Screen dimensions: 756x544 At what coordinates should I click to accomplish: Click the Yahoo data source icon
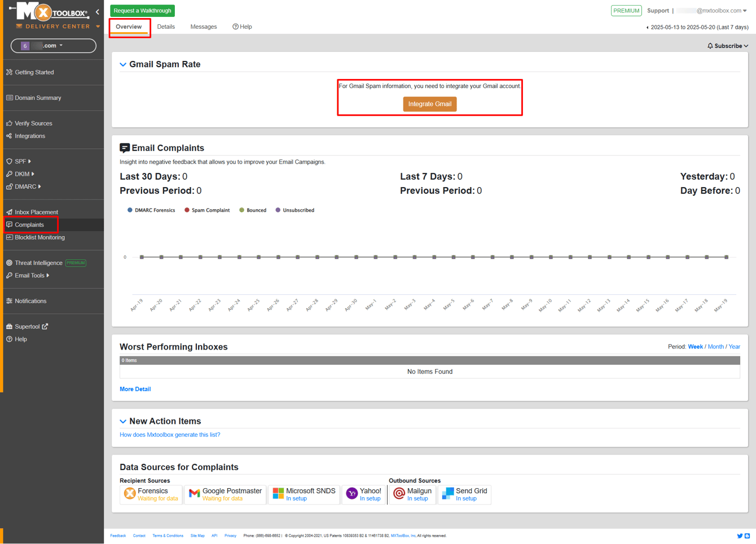point(351,494)
